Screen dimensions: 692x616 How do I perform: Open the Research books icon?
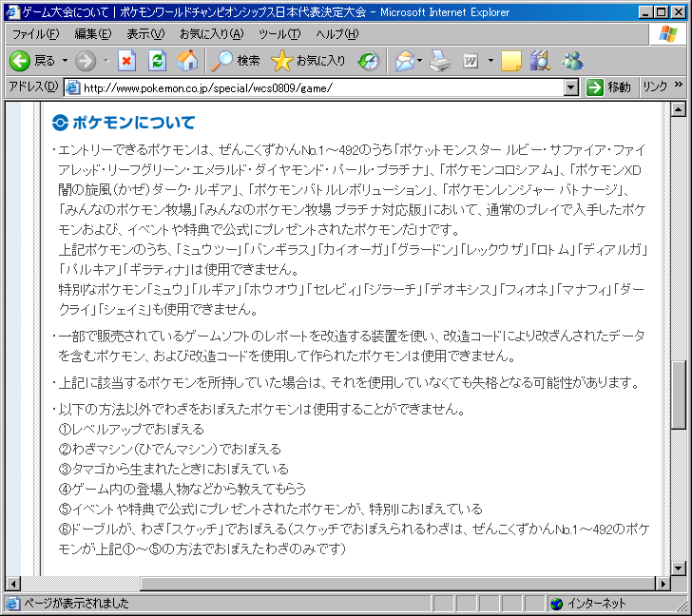coord(540,61)
